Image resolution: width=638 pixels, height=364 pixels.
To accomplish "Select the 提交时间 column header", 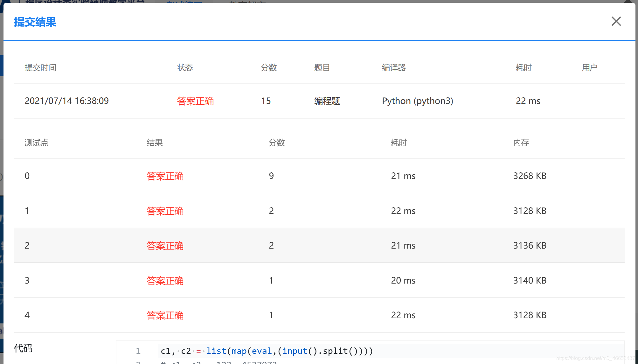I will coord(40,67).
